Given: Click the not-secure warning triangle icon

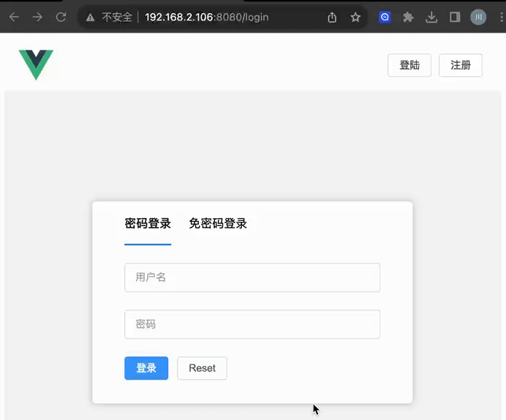Looking at the screenshot, I should click(x=91, y=17).
